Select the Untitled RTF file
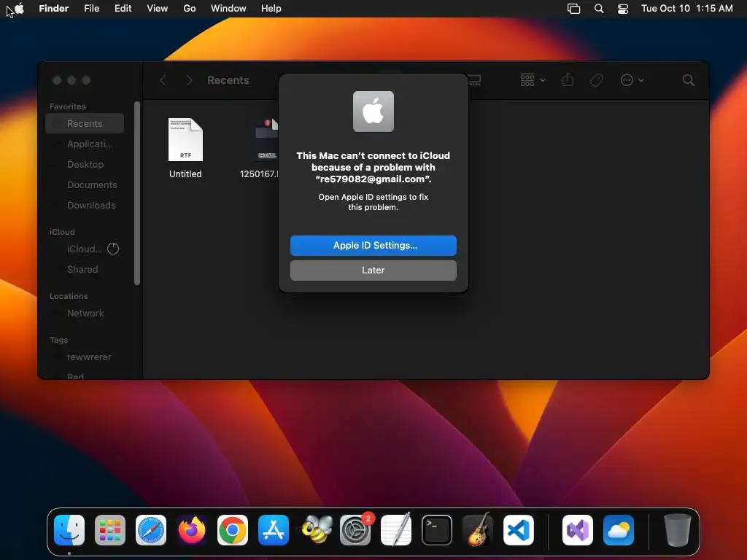 pos(185,148)
